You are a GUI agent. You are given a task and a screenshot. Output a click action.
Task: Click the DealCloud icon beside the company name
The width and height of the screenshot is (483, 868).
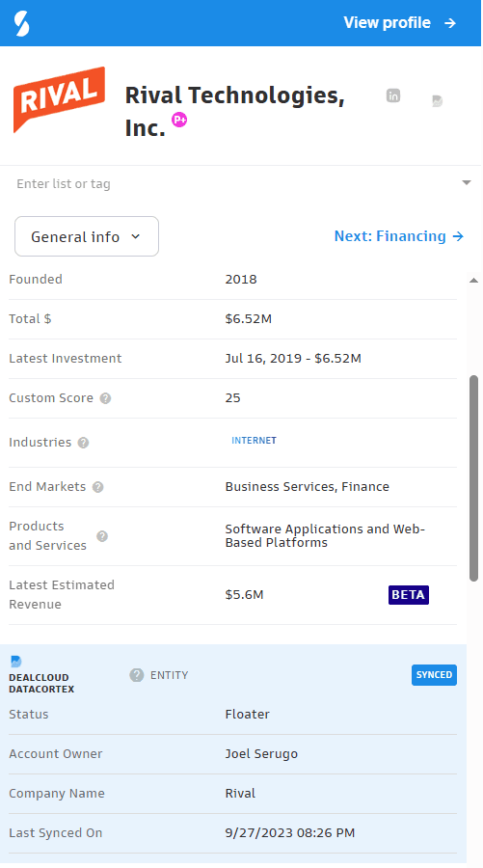coord(437,100)
